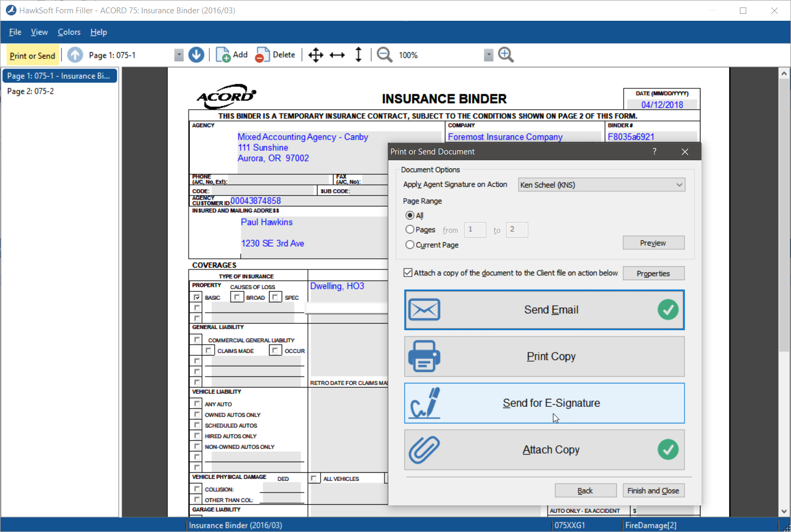The height and width of the screenshot is (532, 791).
Task: Click the printer icon on Print Copy
Action: point(425,356)
